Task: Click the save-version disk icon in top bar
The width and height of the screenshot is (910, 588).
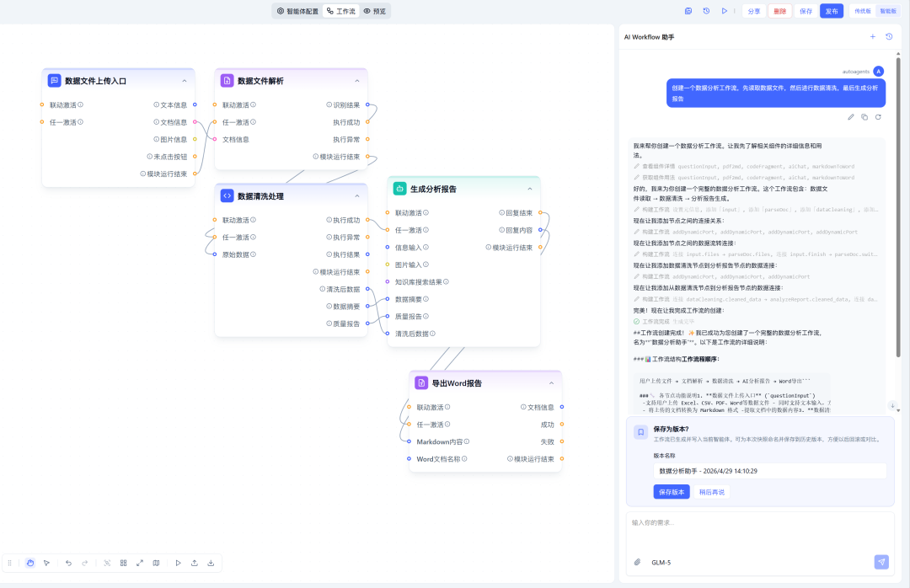Action: (x=688, y=11)
